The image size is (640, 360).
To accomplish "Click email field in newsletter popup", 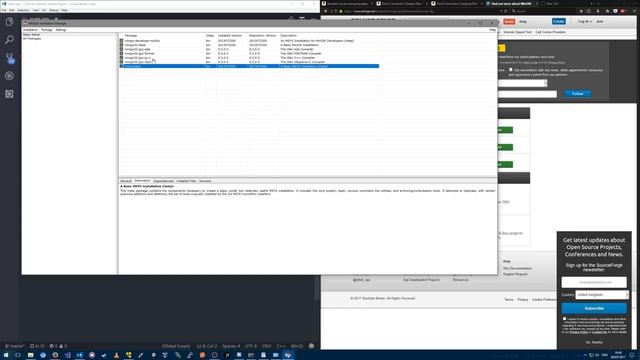I will tap(594, 282).
